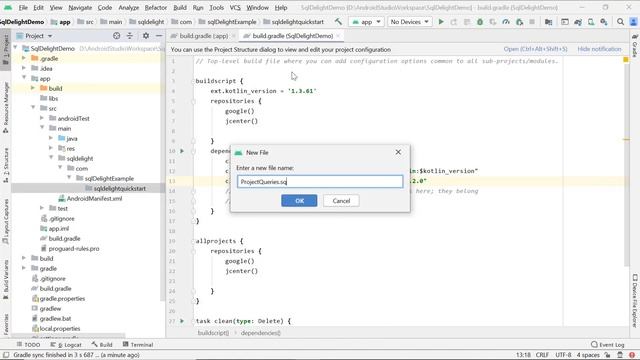Open Search Everywhere magnifier icon
The width and height of the screenshot is (640, 360).
[x=620, y=22]
